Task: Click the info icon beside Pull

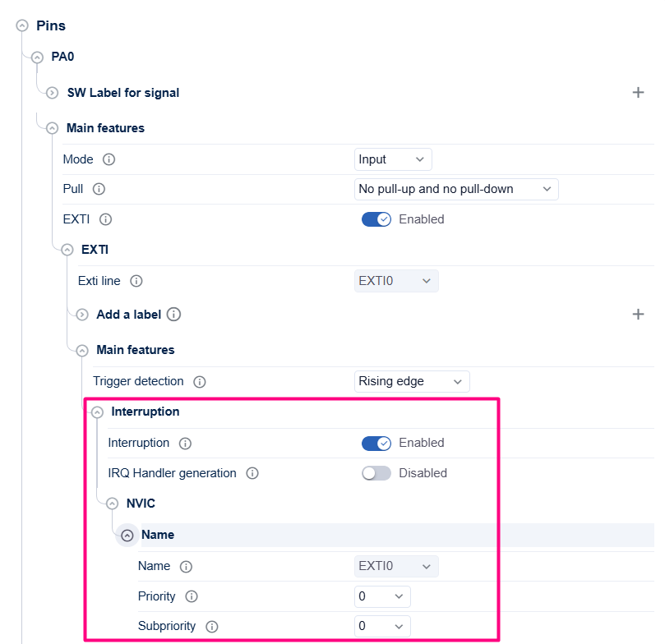Action: tap(99, 189)
